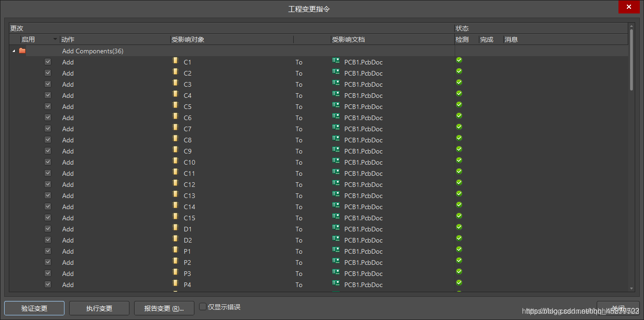Viewport: 644px width, 320px height.
Task: Click the To text in C10 row
Action: [299, 162]
